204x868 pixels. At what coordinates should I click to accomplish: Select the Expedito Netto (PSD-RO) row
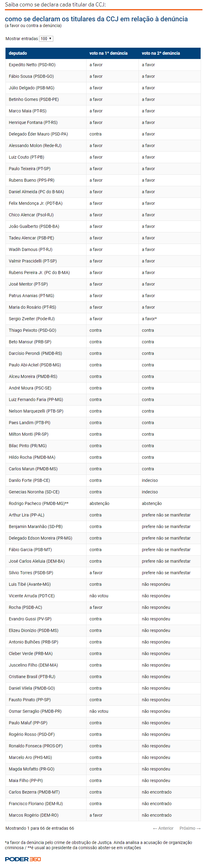103,65
